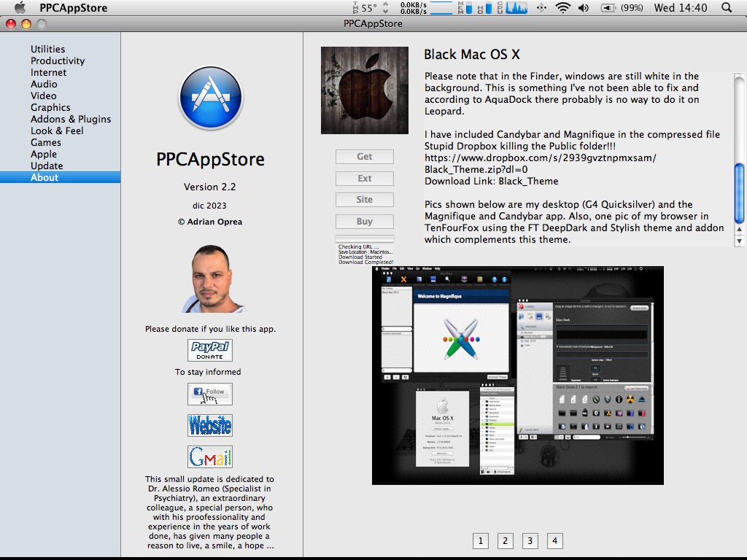Click the Magnifique desktop screenshot preview
The image size is (747, 560).
518,376
